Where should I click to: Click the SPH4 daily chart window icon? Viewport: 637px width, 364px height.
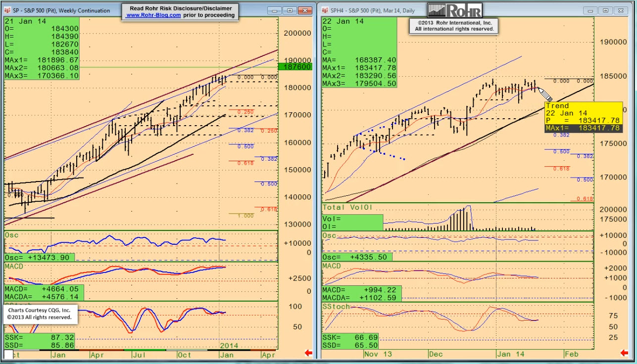[326, 10]
